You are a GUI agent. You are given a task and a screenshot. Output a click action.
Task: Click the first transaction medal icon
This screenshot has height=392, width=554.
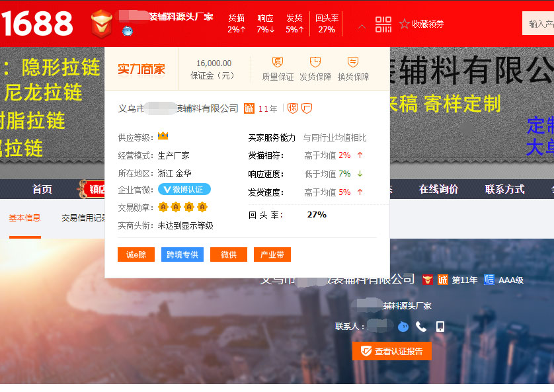pyautogui.click(x=163, y=207)
